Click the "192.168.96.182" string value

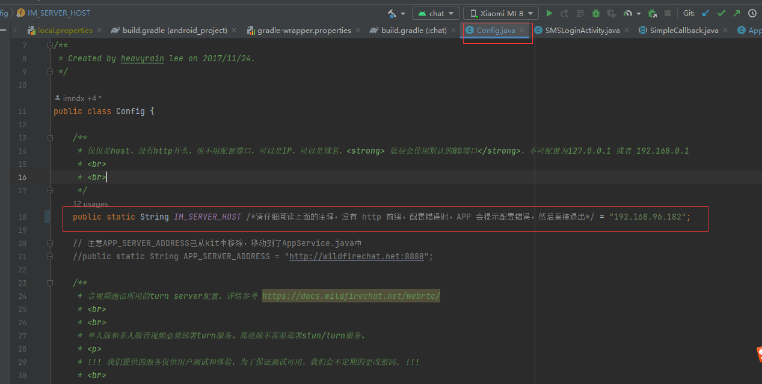click(647, 217)
